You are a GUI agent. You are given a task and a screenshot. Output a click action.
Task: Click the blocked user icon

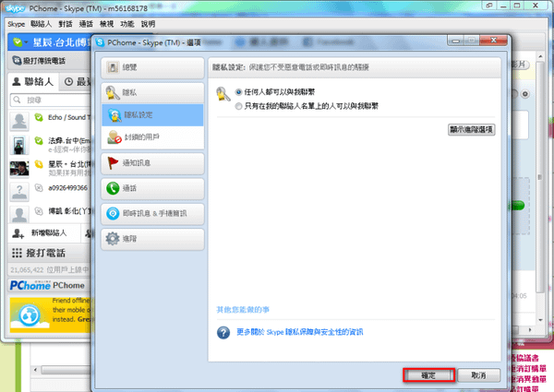(114, 137)
